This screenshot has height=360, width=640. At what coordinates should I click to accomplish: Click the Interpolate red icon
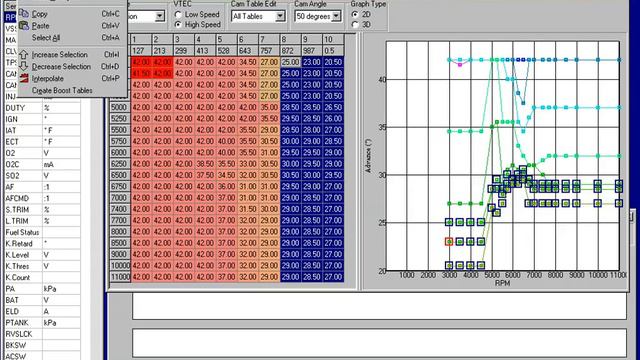[24, 78]
